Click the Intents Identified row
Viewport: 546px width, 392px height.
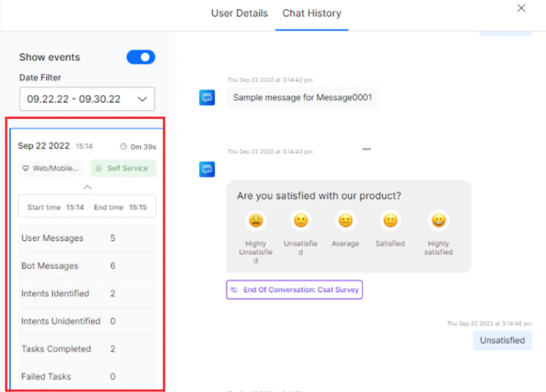coord(87,294)
